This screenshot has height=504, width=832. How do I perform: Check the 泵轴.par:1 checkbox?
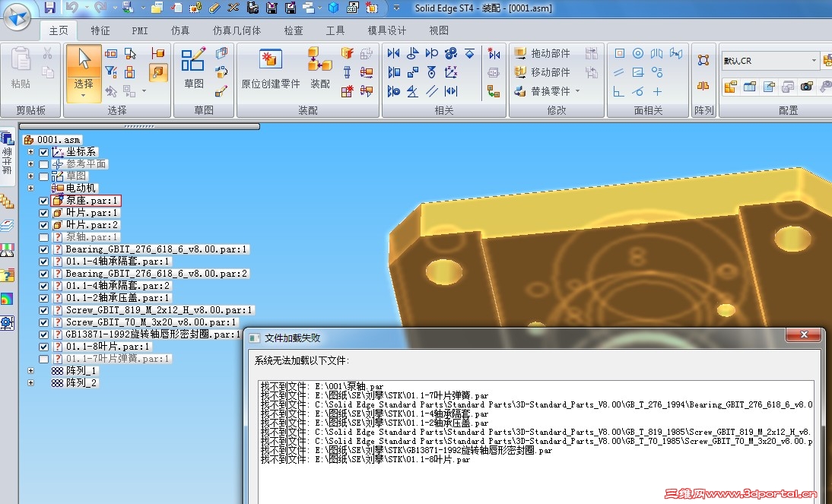point(43,238)
